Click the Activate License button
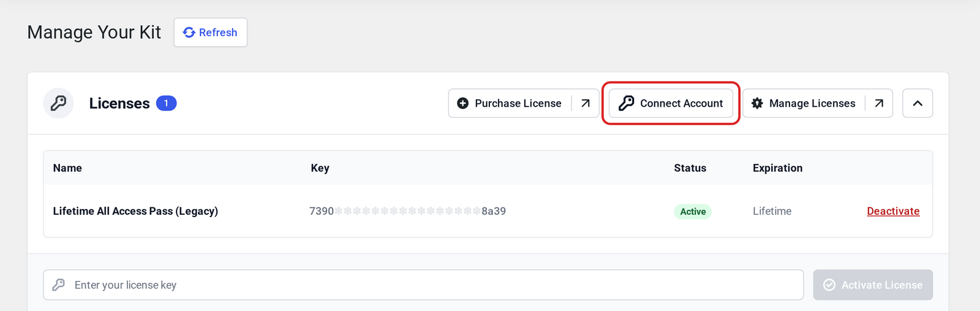Viewport: 980px width, 311px height. click(x=873, y=285)
